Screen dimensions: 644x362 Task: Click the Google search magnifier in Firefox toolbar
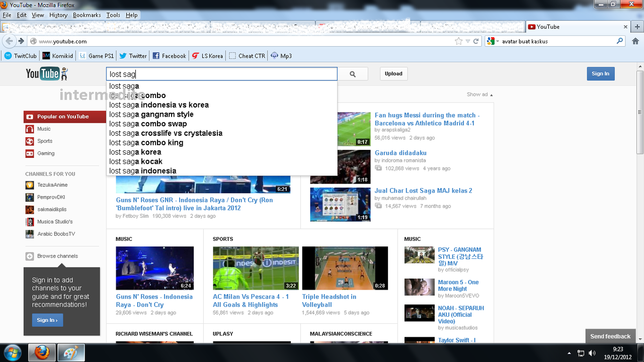tap(620, 41)
